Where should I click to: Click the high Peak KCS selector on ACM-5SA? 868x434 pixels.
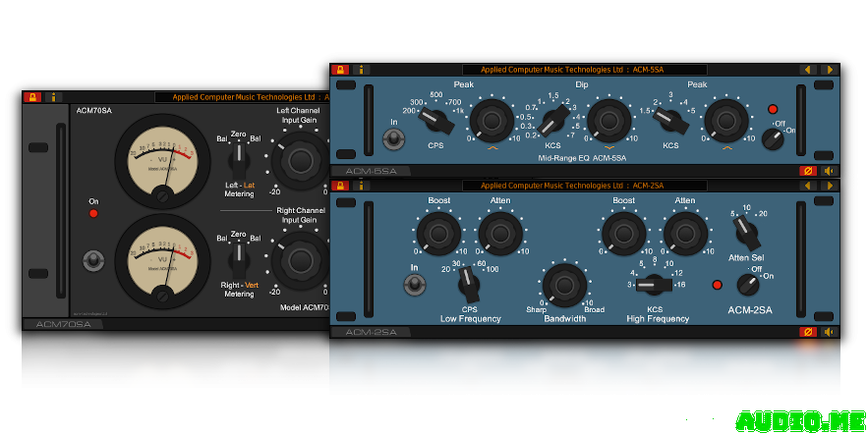click(x=671, y=121)
